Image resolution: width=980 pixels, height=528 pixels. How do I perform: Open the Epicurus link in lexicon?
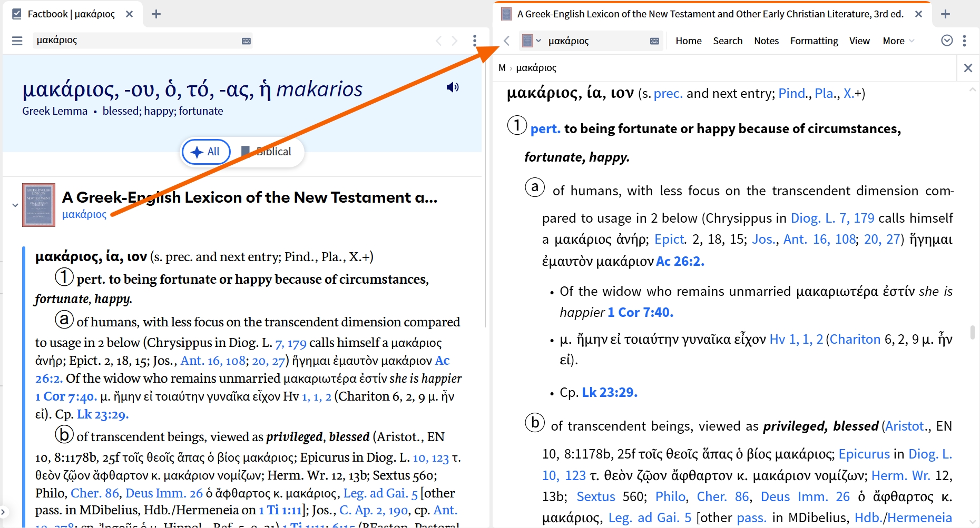point(864,454)
